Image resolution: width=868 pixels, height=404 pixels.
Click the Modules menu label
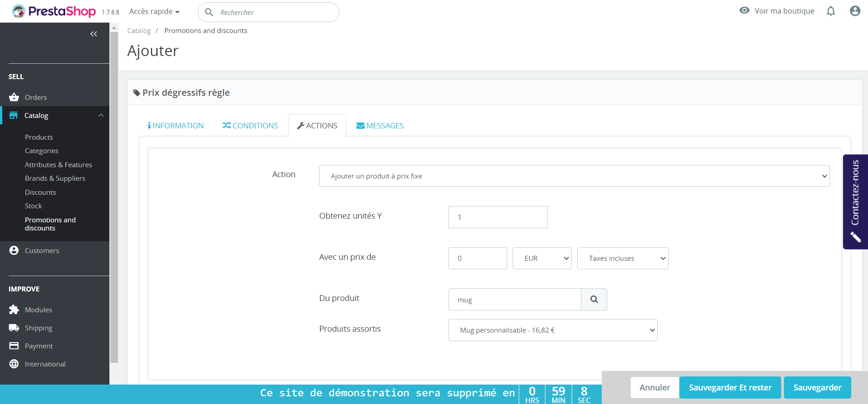tap(38, 310)
